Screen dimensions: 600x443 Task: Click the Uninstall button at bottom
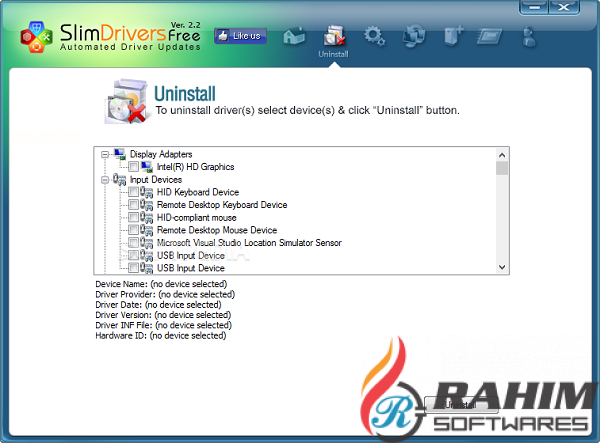point(461,405)
